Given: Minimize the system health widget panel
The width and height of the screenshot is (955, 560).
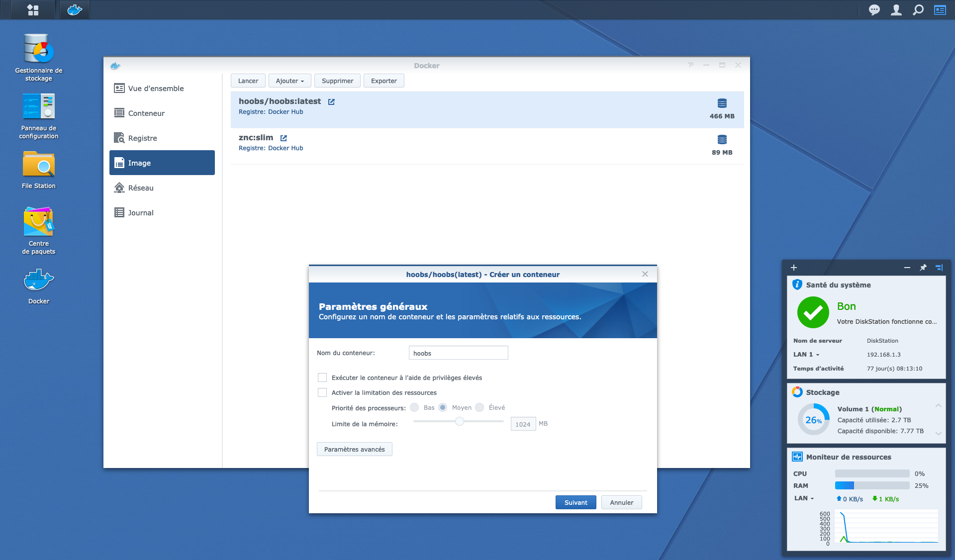Looking at the screenshot, I should (x=907, y=268).
